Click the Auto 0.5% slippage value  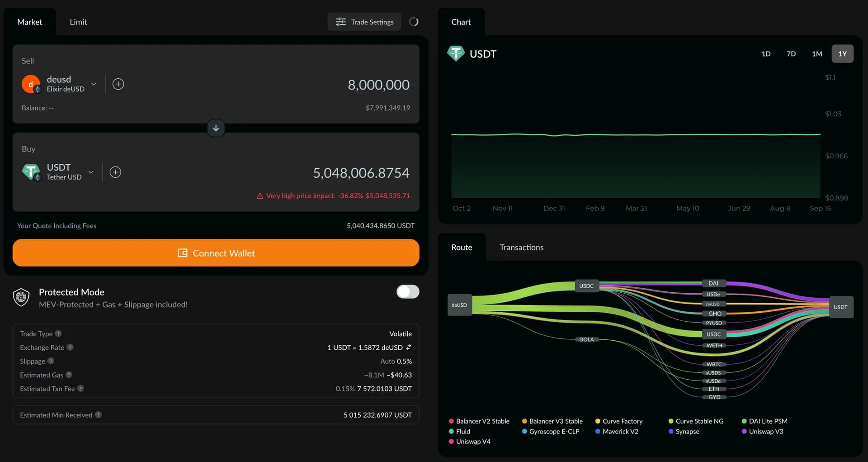click(x=396, y=361)
